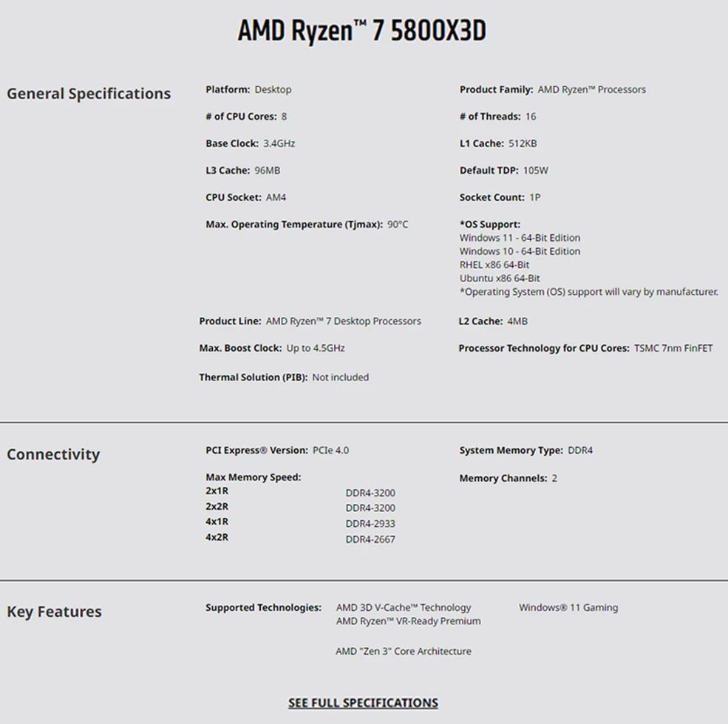The width and height of the screenshot is (728, 724).
Task: Click the Supported Technologies label
Action: click(264, 607)
